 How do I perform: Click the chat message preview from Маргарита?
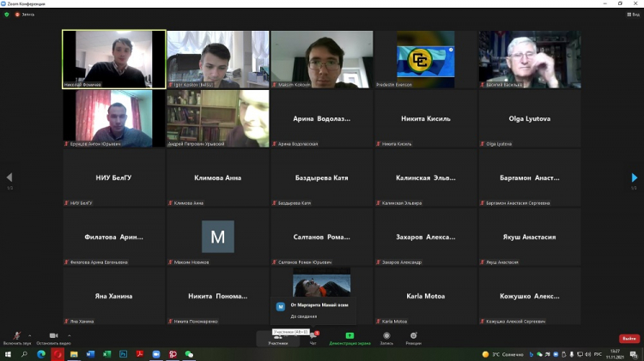[311, 310]
